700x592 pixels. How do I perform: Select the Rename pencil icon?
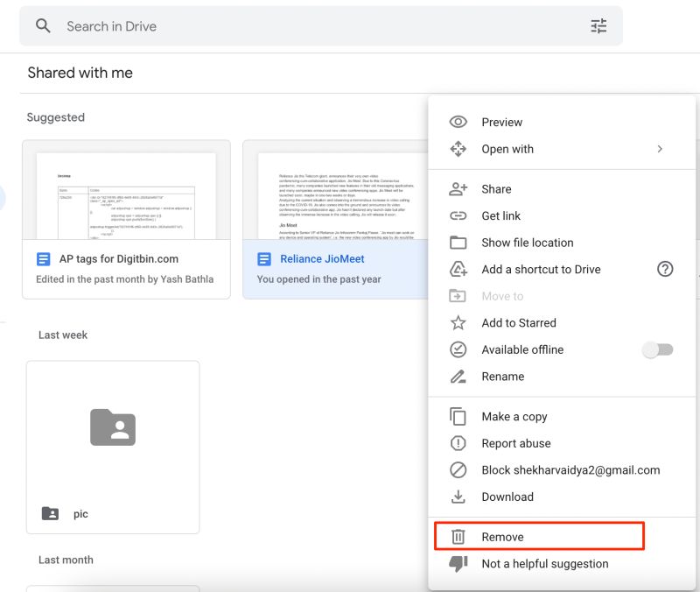coord(458,376)
